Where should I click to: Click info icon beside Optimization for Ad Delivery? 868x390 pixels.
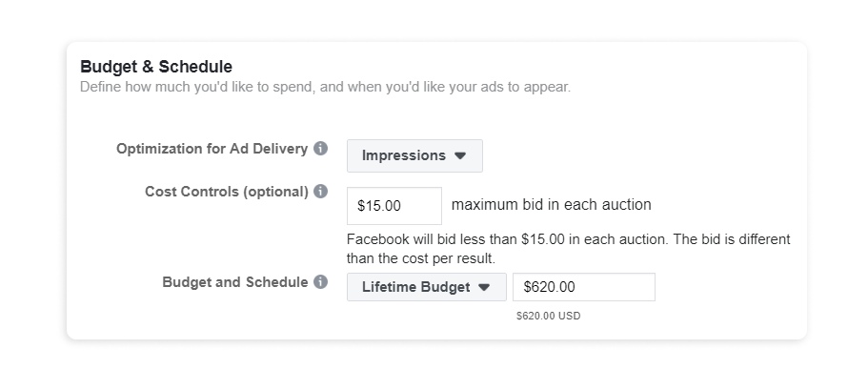pyautogui.click(x=320, y=149)
